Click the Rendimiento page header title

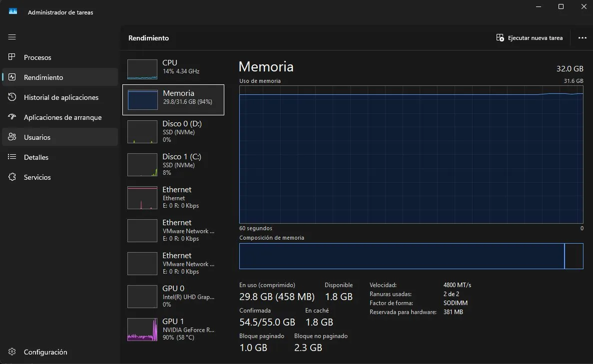tap(149, 38)
